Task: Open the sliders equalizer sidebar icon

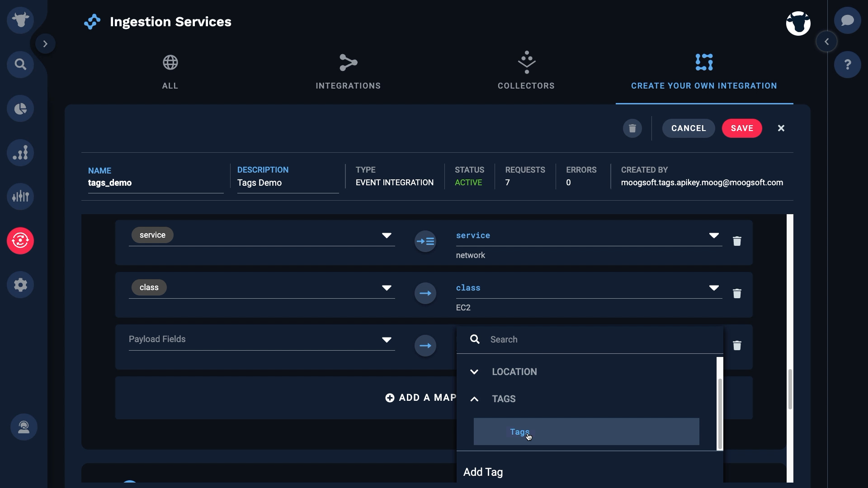Action: pyautogui.click(x=20, y=197)
